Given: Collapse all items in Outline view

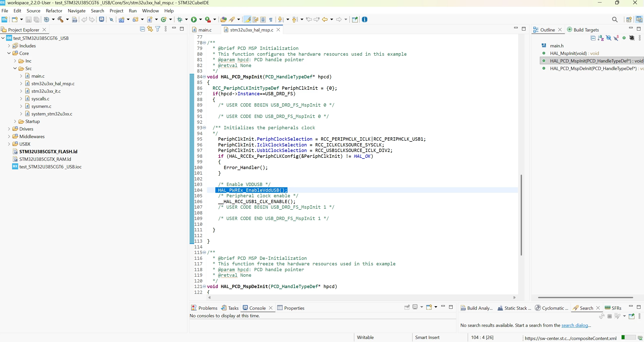Looking at the screenshot, I should point(593,38).
